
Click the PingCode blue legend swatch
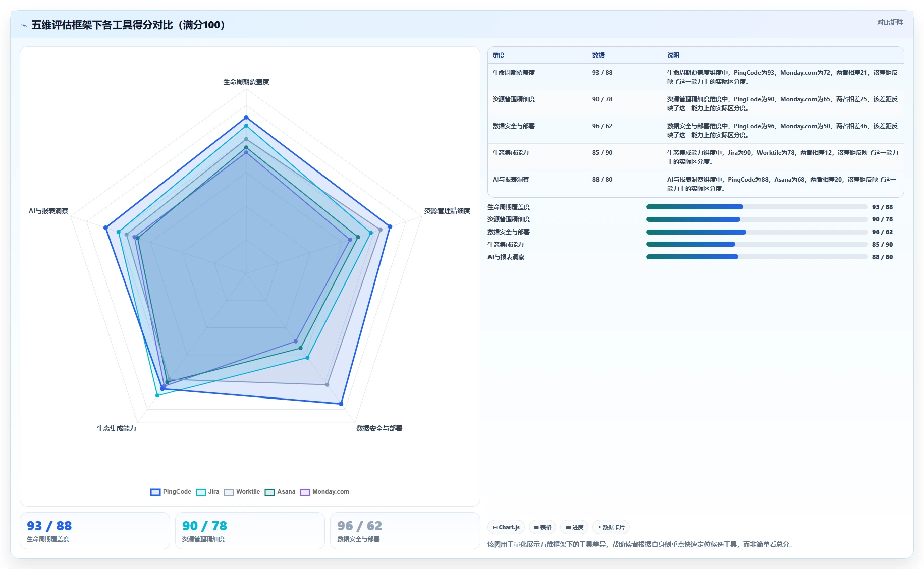pos(155,492)
